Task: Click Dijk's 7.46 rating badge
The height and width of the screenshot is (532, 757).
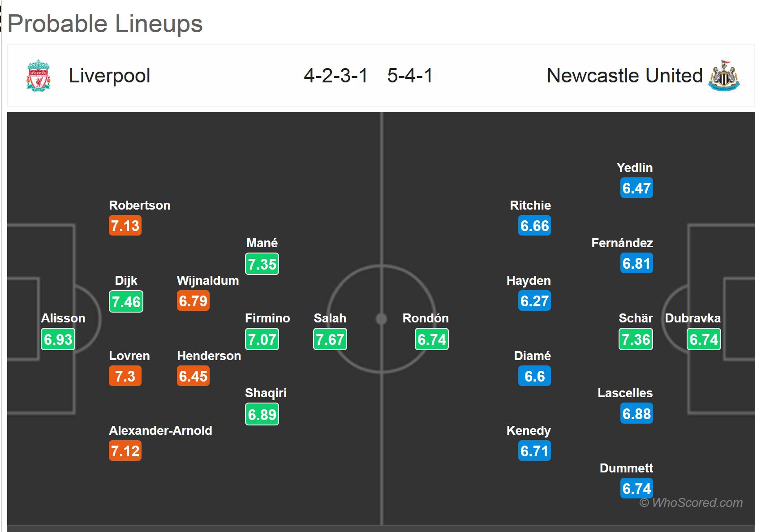Action: pyautogui.click(x=126, y=301)
